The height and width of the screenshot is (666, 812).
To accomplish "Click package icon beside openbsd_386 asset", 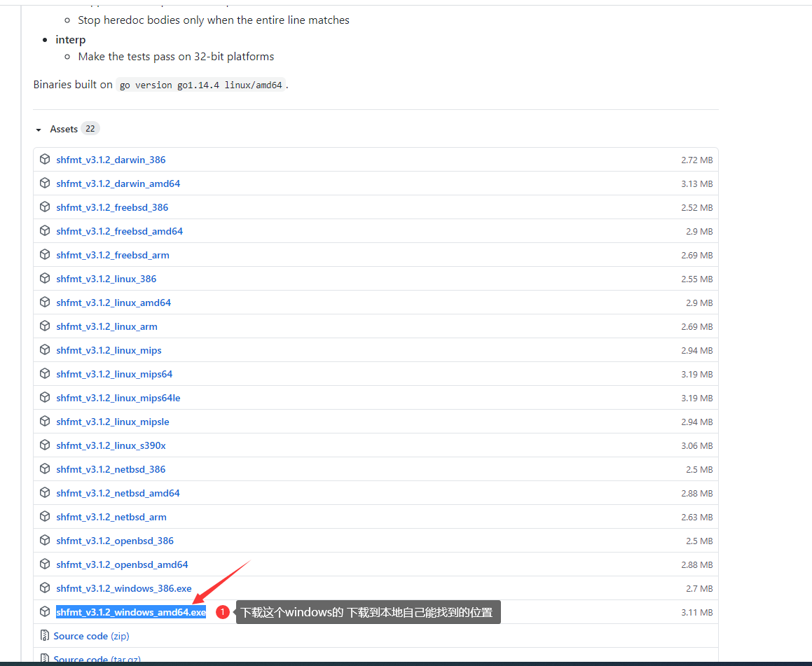I will click(45, 540).
